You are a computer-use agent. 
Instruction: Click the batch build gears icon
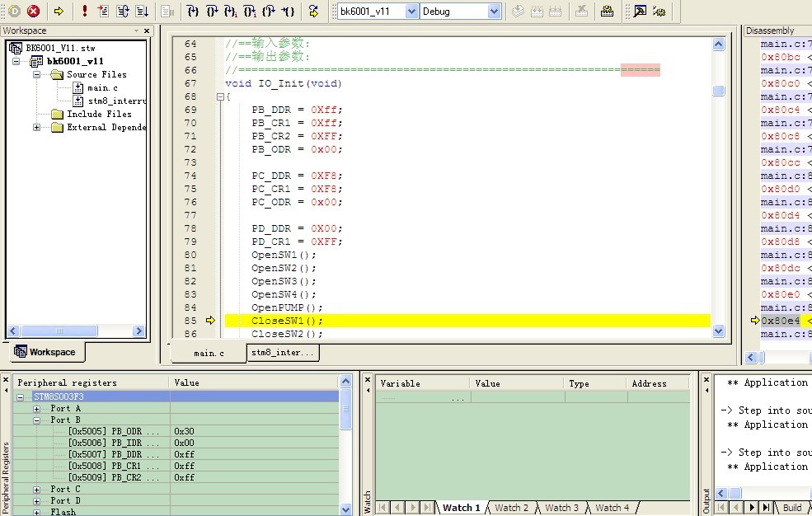pyautogui.click(x=659, y=11)
